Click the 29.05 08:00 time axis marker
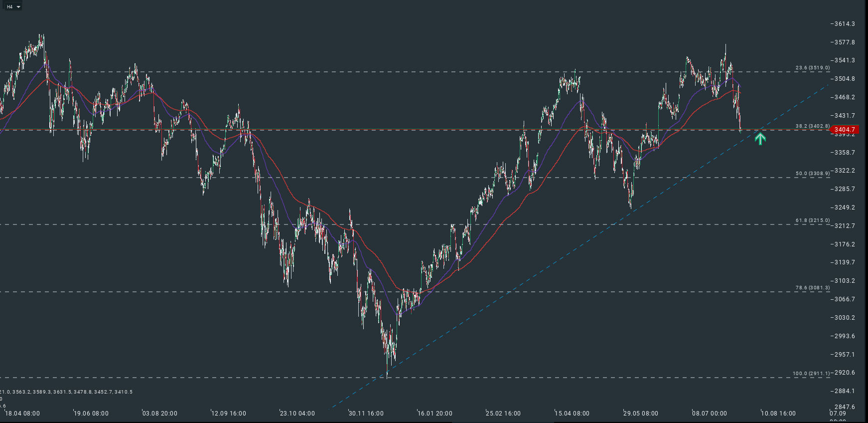 pyautogui.click(x=641, y=414)
